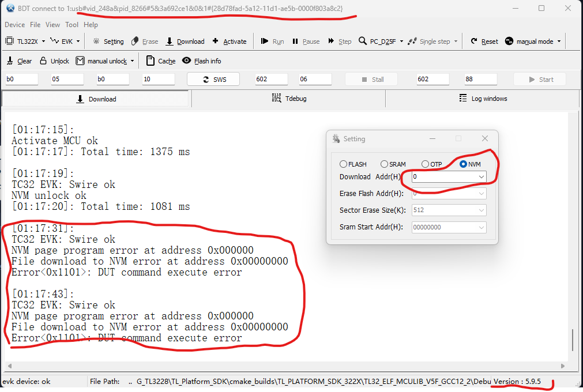Click the Start button

pos(540,79)
